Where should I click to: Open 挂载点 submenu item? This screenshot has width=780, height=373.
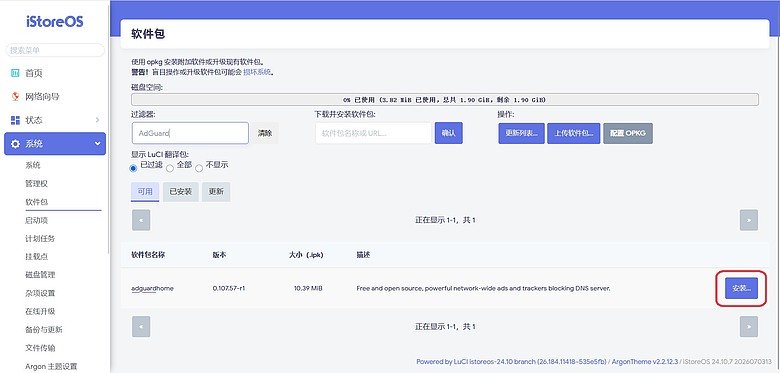(36, 257)
